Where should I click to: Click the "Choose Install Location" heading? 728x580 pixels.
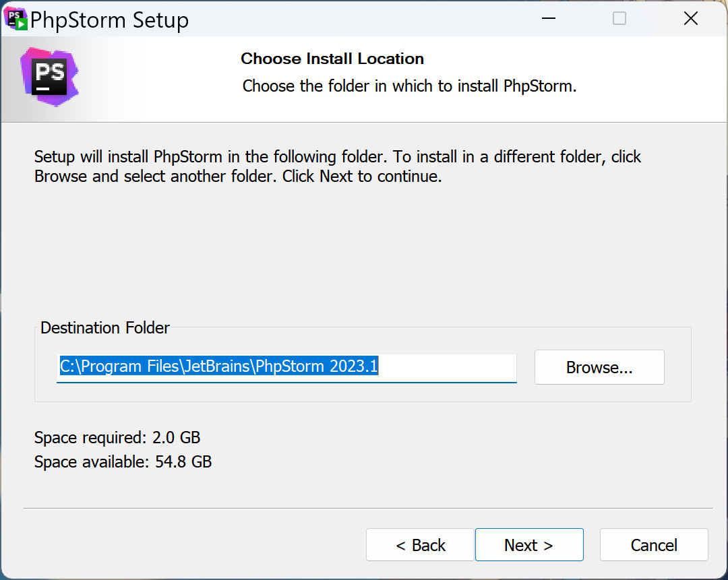332,59
